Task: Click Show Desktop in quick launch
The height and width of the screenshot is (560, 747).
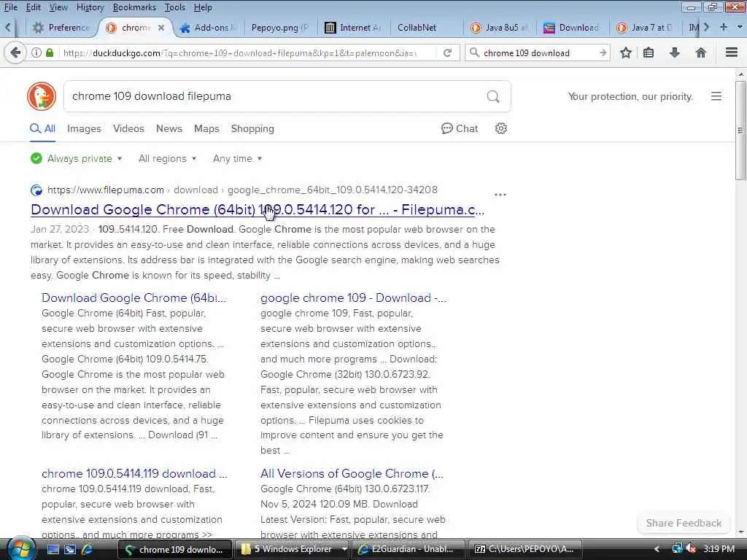Action: pyautogui.click(x=53, y=550)
